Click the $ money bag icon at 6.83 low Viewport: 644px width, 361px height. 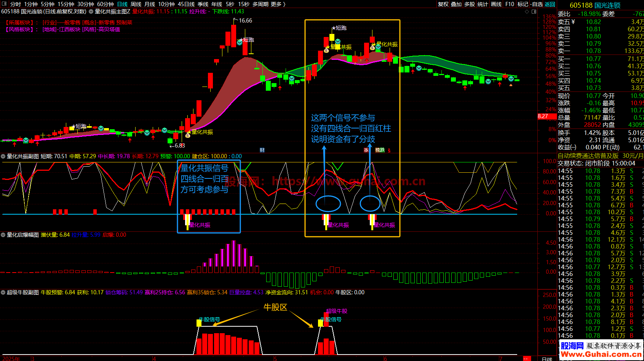click(x=188, y=135)
